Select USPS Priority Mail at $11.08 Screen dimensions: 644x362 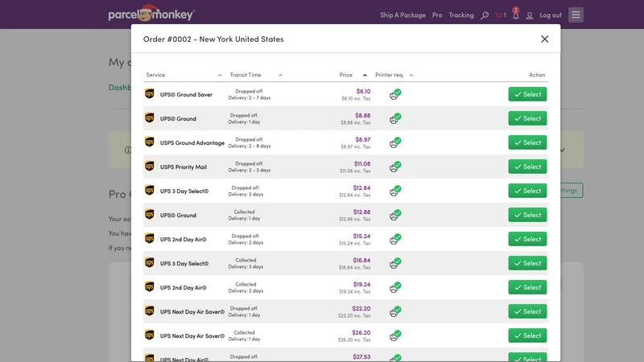tap(527, 167)
